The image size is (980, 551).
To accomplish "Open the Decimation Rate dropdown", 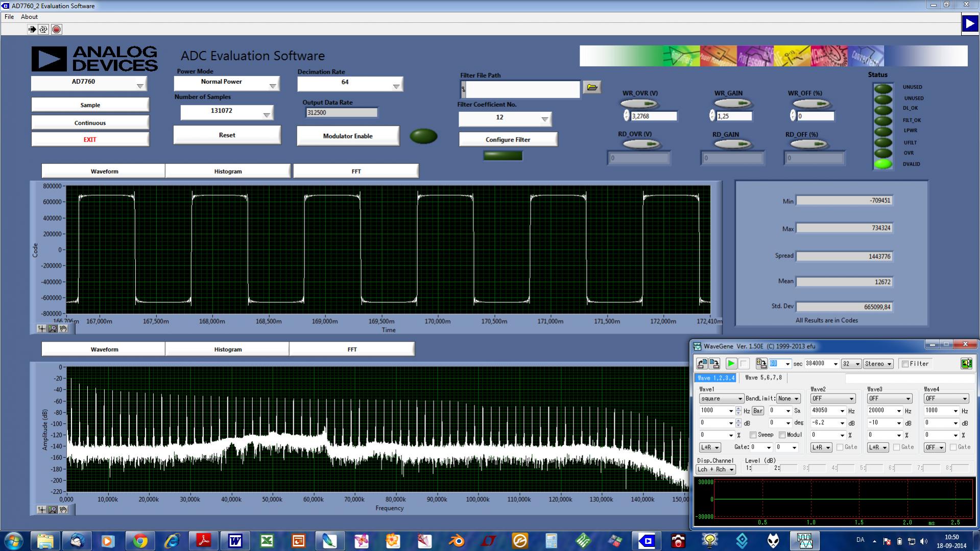I will pos(350,84).
